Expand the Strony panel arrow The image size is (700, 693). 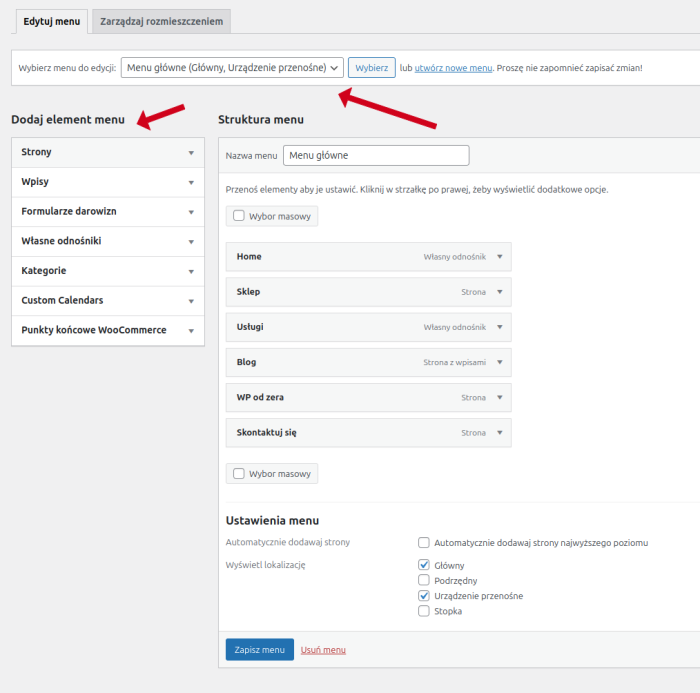pyautogui.click(x=190, y=153)
